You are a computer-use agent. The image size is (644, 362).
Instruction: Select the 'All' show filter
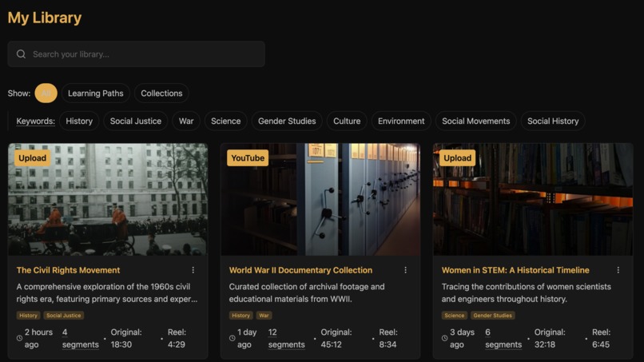[46, 93]
